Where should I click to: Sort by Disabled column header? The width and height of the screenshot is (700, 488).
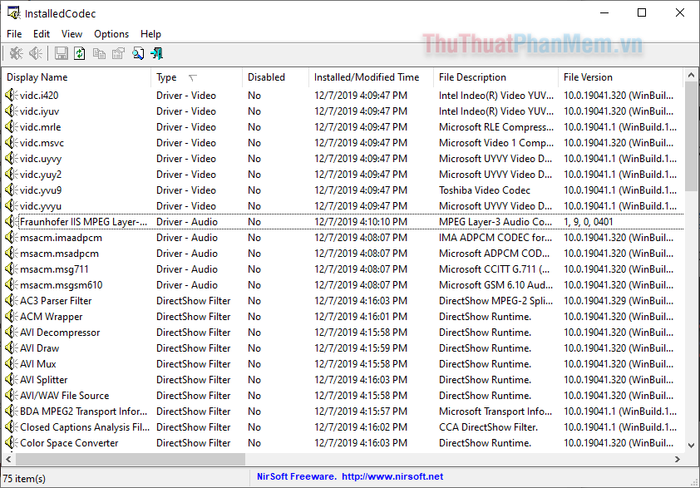(276, 77)
